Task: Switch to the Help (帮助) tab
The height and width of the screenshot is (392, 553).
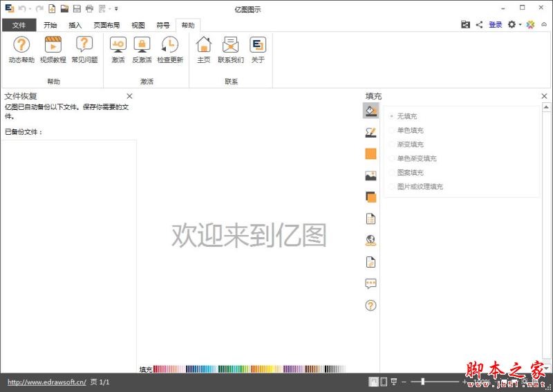Action: [x=188, y=25]
